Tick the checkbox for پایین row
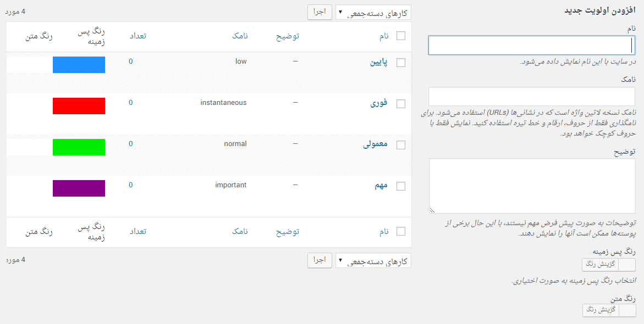This screenshot has height=324, width=644. [x=400, y=63]
